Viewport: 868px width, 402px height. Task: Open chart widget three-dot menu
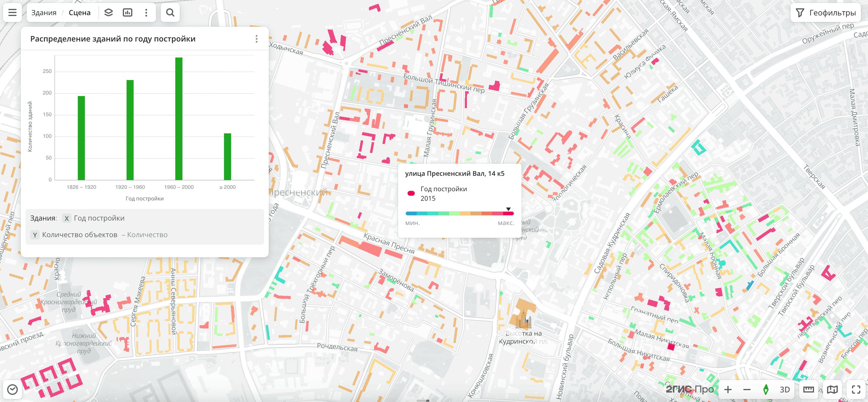coord(256,39)
